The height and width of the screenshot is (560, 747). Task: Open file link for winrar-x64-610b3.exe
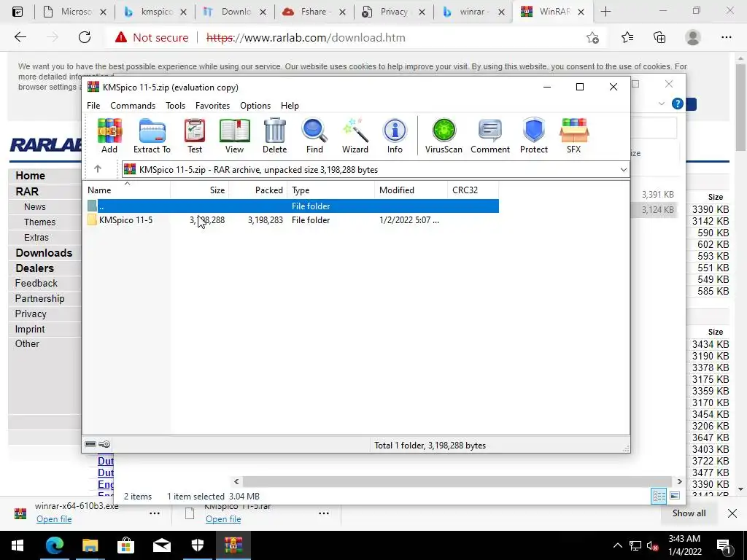click(x=54, y=519)
